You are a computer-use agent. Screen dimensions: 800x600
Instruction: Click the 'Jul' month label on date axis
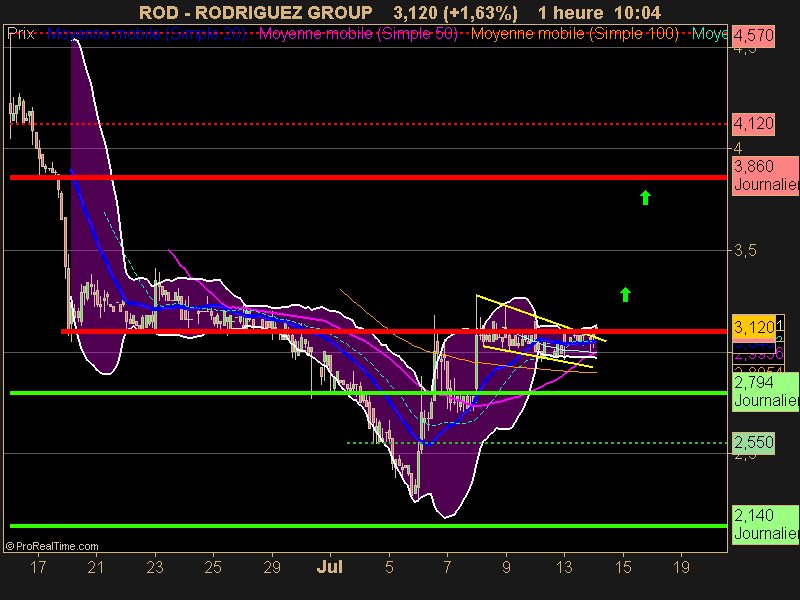tap(330, 567)
